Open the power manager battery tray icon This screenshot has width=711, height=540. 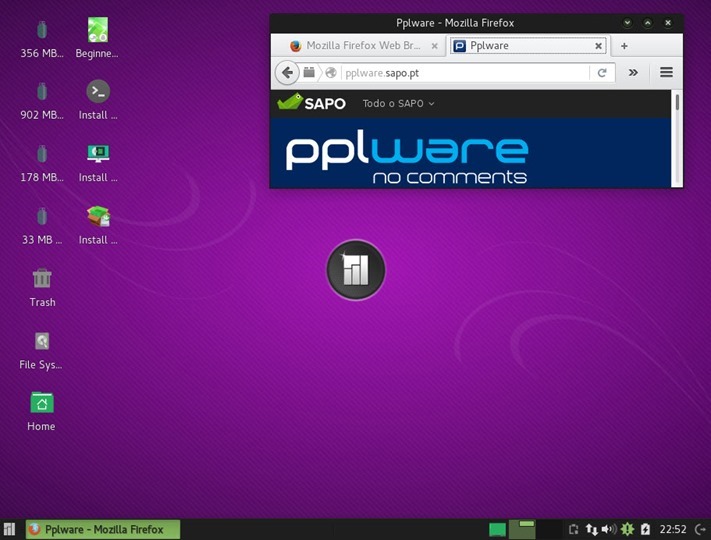point(646,529)
